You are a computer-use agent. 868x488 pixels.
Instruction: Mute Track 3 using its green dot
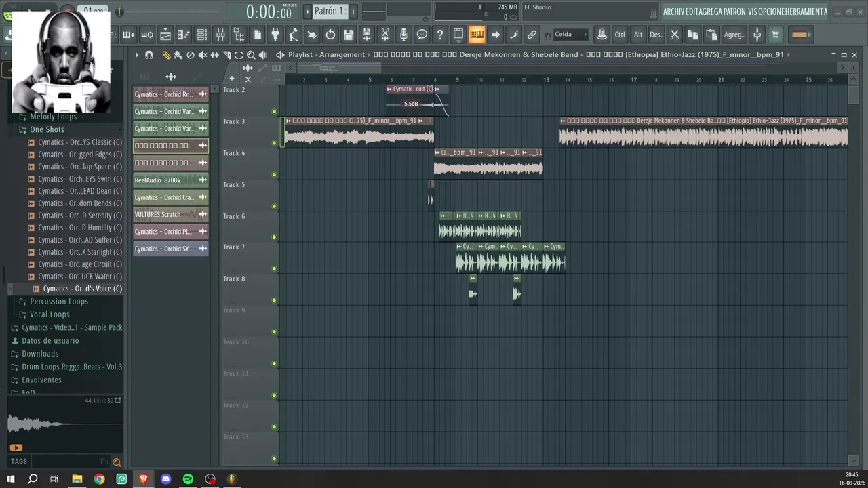pyautogui.click(x=275, y=143)
